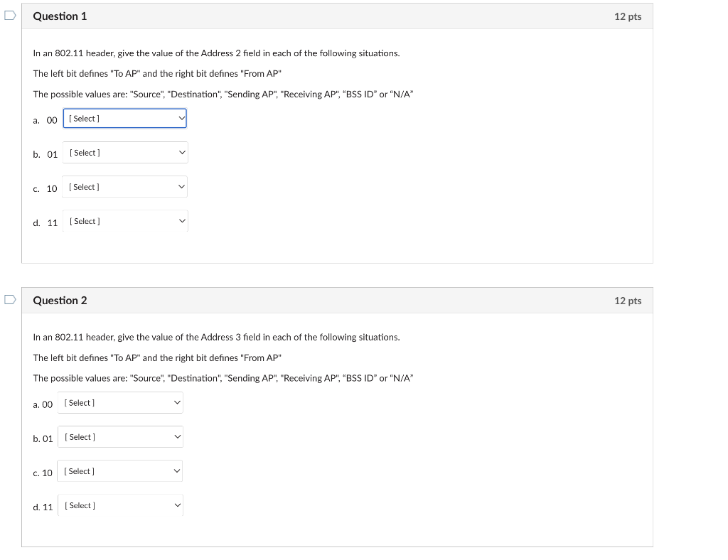Open the Address 2 dropdown for option b. 01
Screen dimensions: 728x560
pyautogui.click(x=125, y=152)
